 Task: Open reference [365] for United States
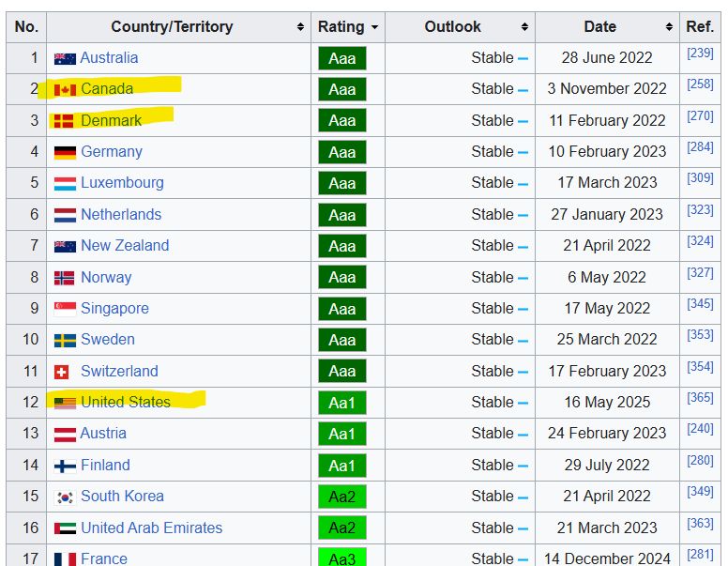700,397
